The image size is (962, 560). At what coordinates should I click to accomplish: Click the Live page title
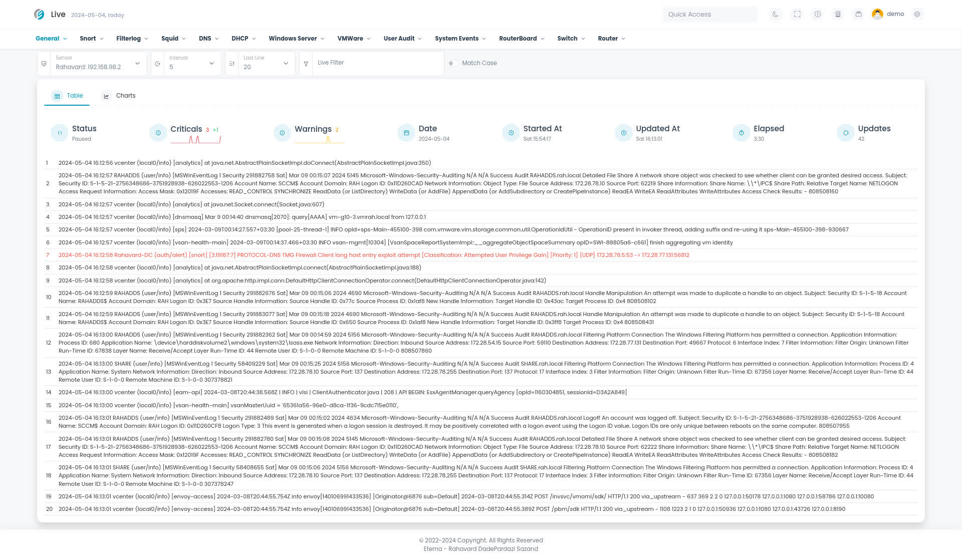[x=58, y=14]
